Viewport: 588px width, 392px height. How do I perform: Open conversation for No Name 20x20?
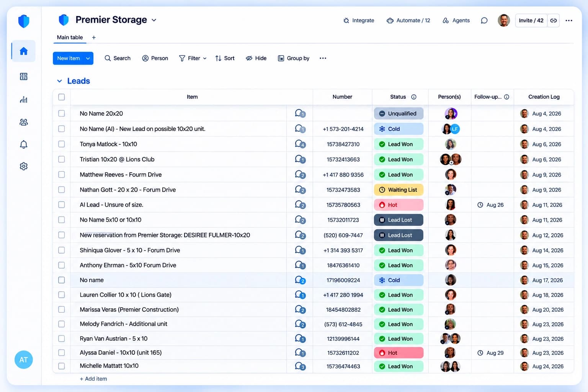pos(300,113)
